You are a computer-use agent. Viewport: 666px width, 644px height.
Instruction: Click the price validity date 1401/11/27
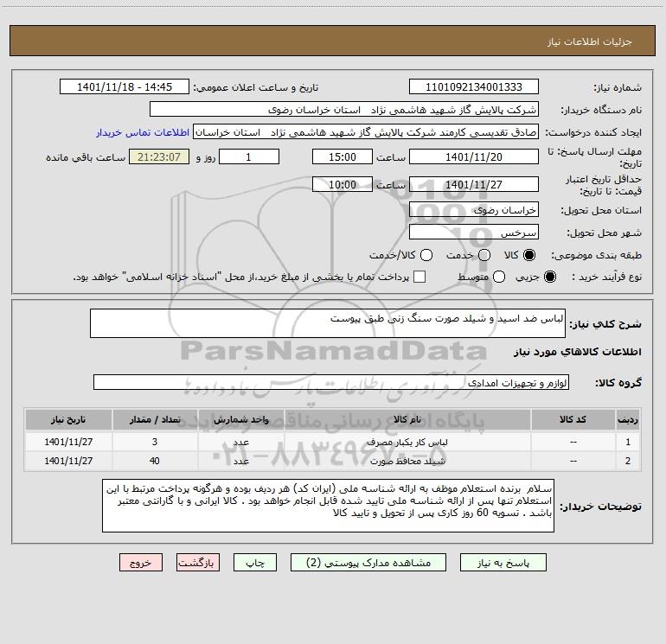[474, 184]
